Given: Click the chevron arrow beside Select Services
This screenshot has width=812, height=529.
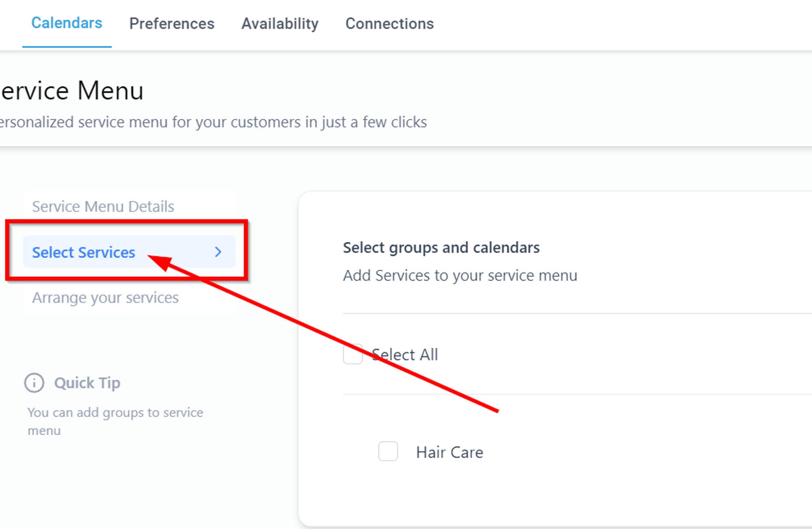Looking at the screenshot, I should tap(218, 252).
